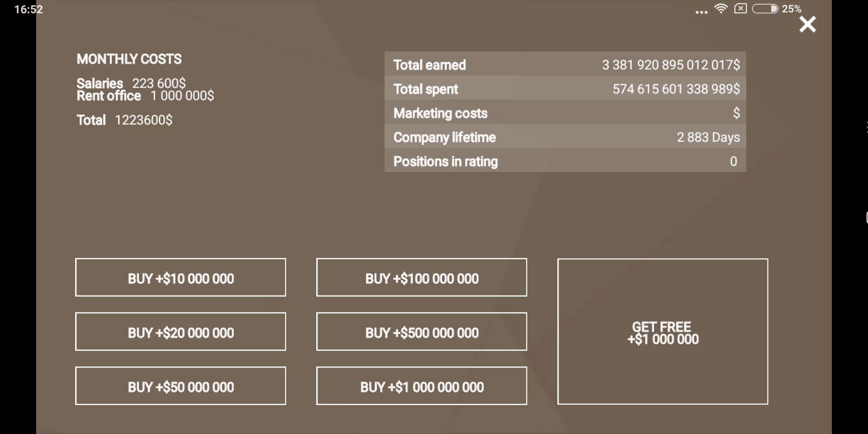Tap the battery indicator icon
868x434 pixels.
(x=765, y=9)
